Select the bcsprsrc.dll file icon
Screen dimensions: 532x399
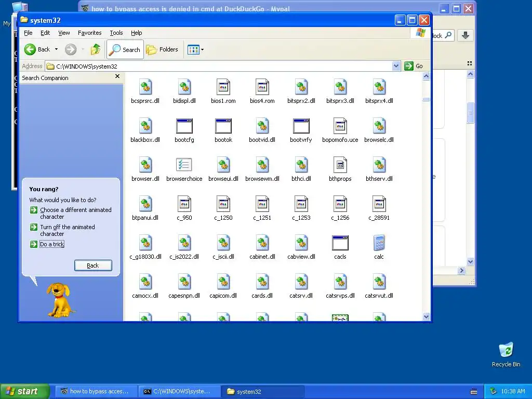point(145,87)
